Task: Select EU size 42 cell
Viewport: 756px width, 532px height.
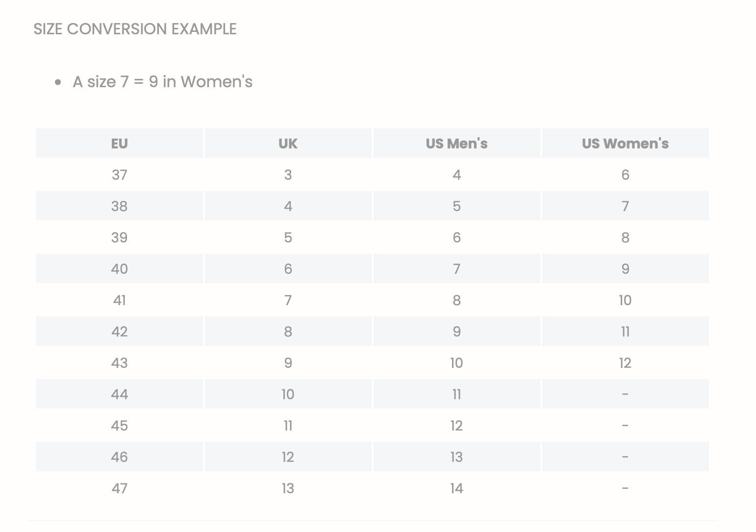Action: point(120,332)
